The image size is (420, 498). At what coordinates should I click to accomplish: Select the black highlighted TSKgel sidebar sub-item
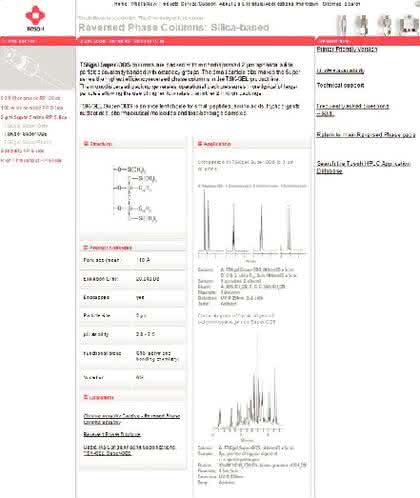point(27,134)
